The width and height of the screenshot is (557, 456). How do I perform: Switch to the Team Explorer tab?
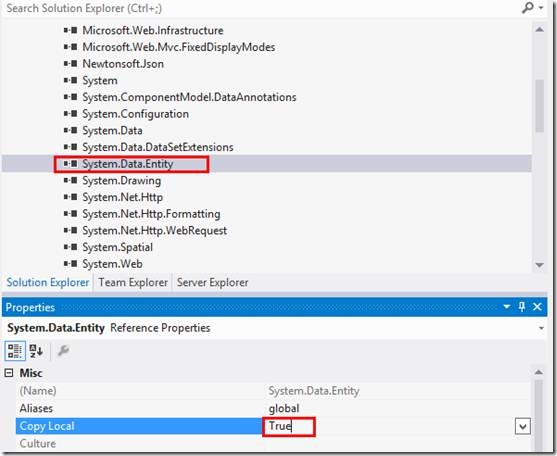coord(133,282)
